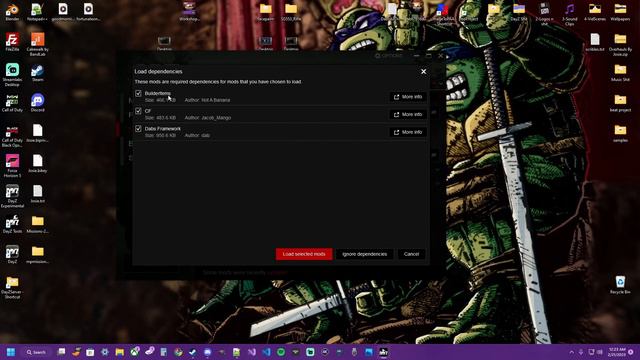This screenshot has height=360, width=640.
Task: Open More info for Dabs Framework
Action: [408, 132]
